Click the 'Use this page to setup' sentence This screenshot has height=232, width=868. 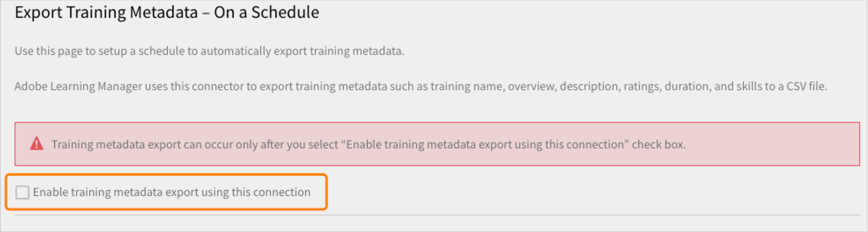(x=70, y=51)
